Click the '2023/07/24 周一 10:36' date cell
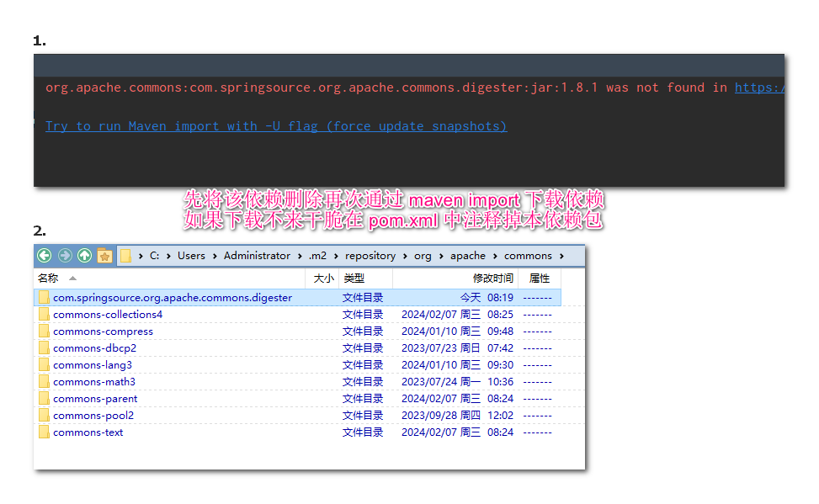The width and height of the screenshot is (819, 504). coord(457,382)
